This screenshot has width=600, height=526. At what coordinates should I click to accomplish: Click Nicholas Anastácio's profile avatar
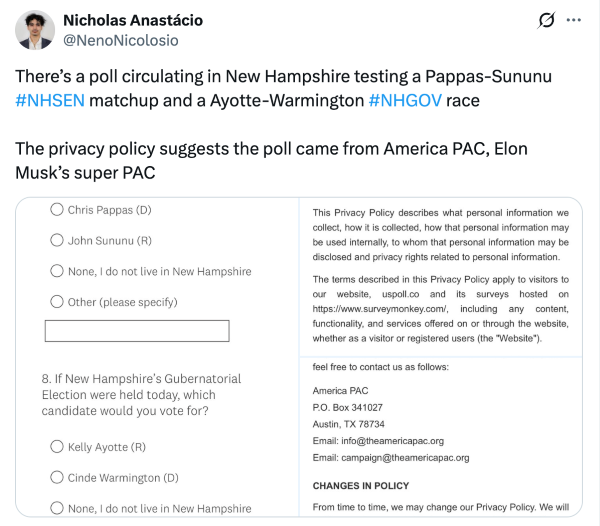35,30
